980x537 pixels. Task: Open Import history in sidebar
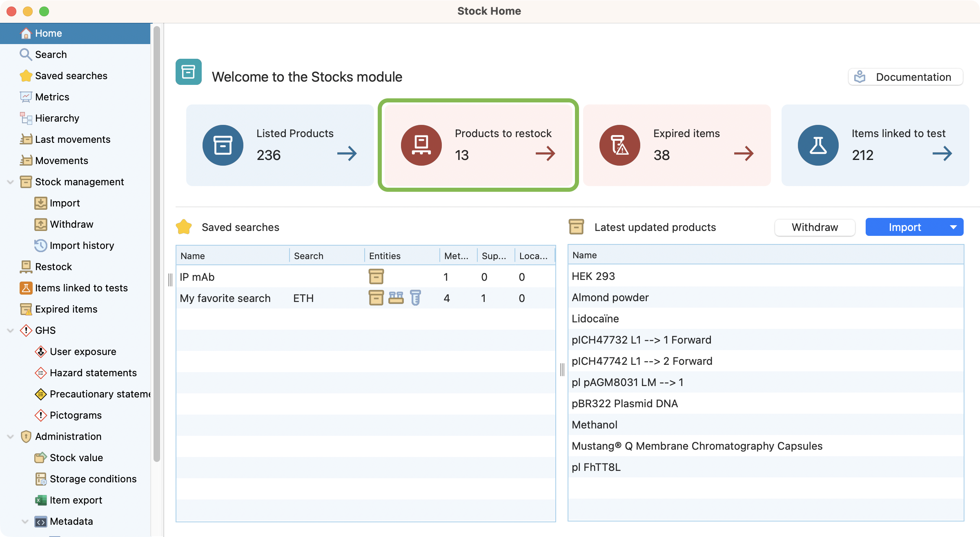[x=82, y=246]
